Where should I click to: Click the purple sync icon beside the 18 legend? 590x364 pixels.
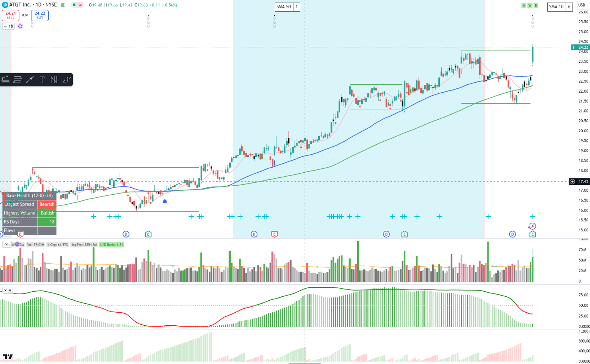20,26
